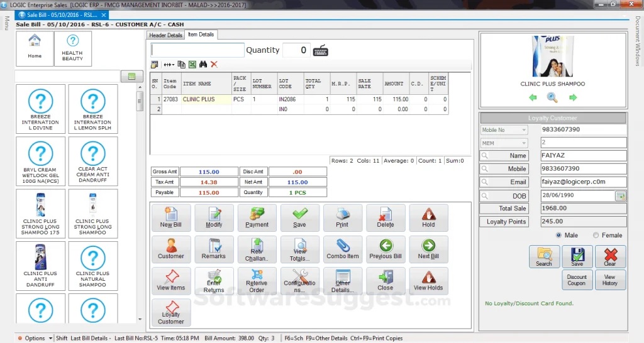Click the item list scrollbar thumb

tap(140, 101)
